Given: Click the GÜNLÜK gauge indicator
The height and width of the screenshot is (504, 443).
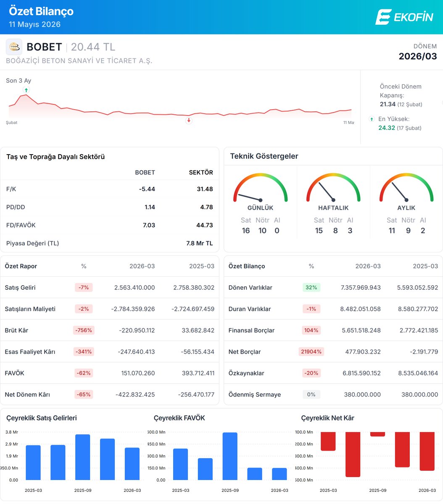Looking at the screenshot, I should tap(261, 188).
